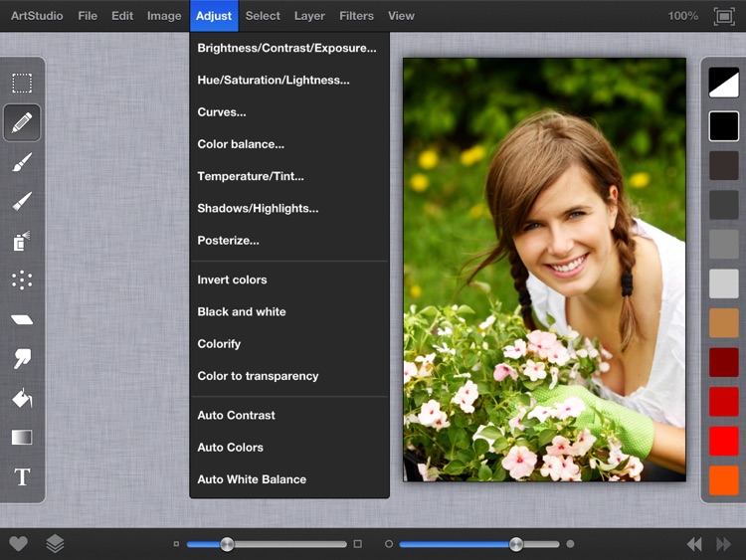746x560 pixels.
Task: Apply Black and white
Action: click(289, 311)
